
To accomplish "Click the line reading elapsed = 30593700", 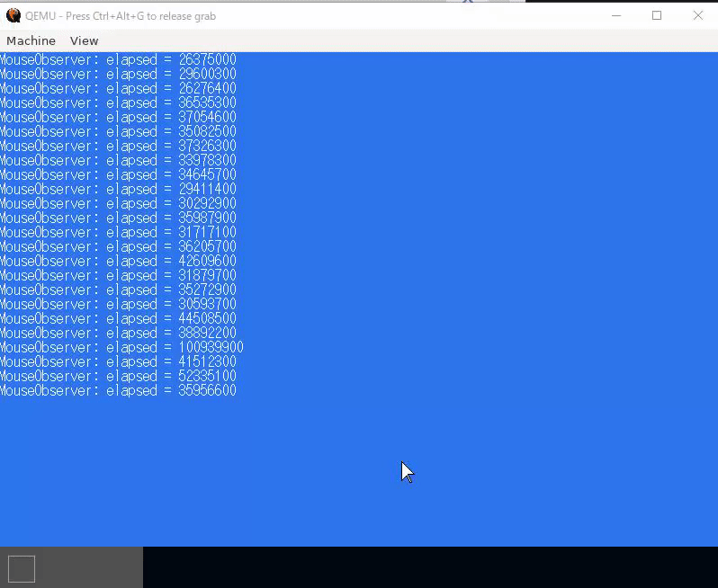I will pyautogui.click(x=118, y=305).
